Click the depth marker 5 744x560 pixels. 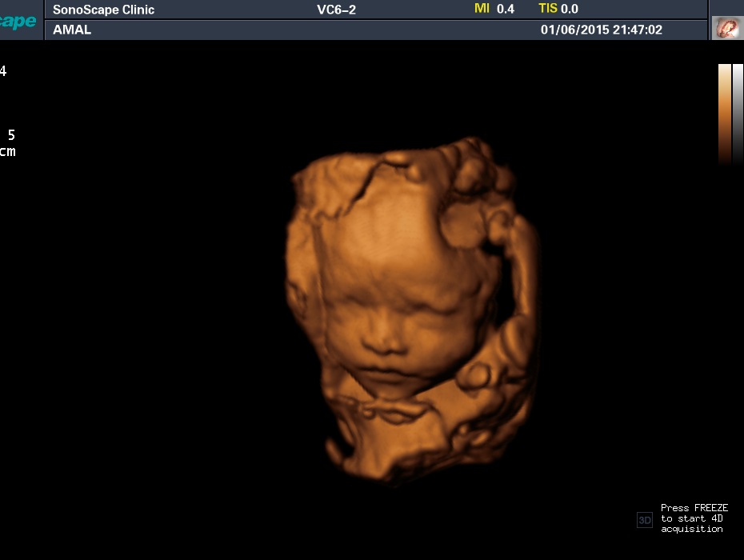click(11, 135)
